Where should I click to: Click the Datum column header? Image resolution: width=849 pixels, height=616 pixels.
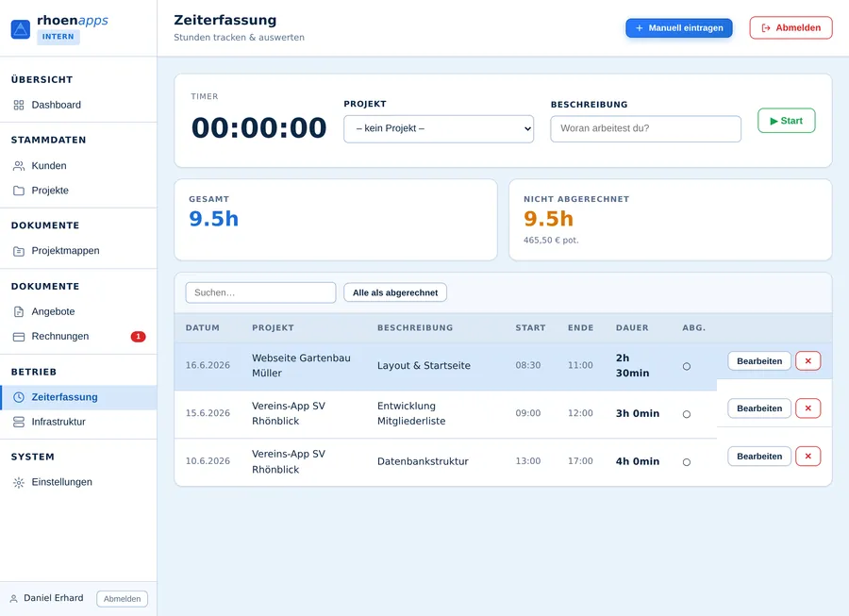203,328
